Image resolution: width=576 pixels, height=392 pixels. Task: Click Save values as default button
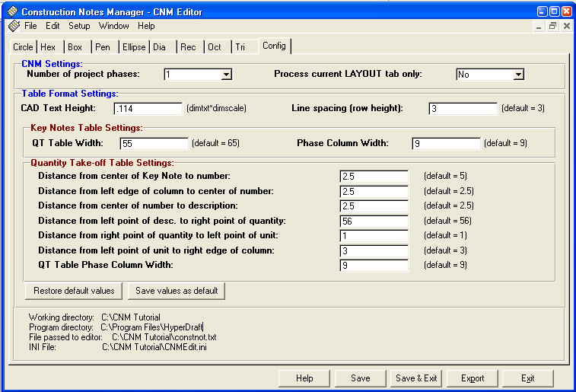pos(177,291)
